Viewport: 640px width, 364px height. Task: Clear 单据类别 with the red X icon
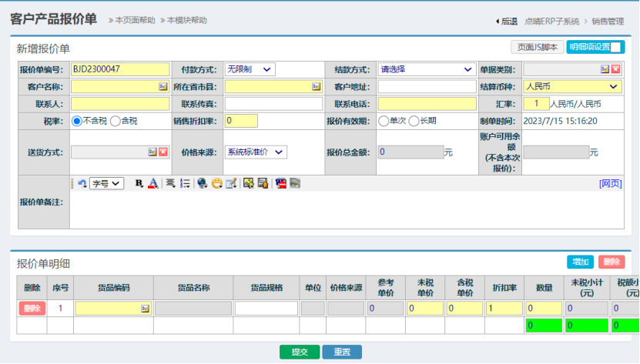click(x=615, y=69)
